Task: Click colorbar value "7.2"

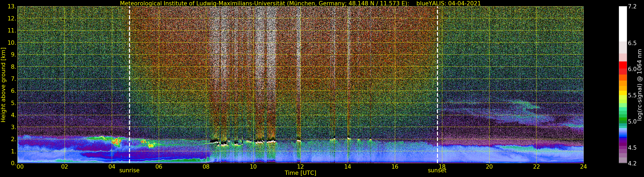Action: click(x=632, y=6)
